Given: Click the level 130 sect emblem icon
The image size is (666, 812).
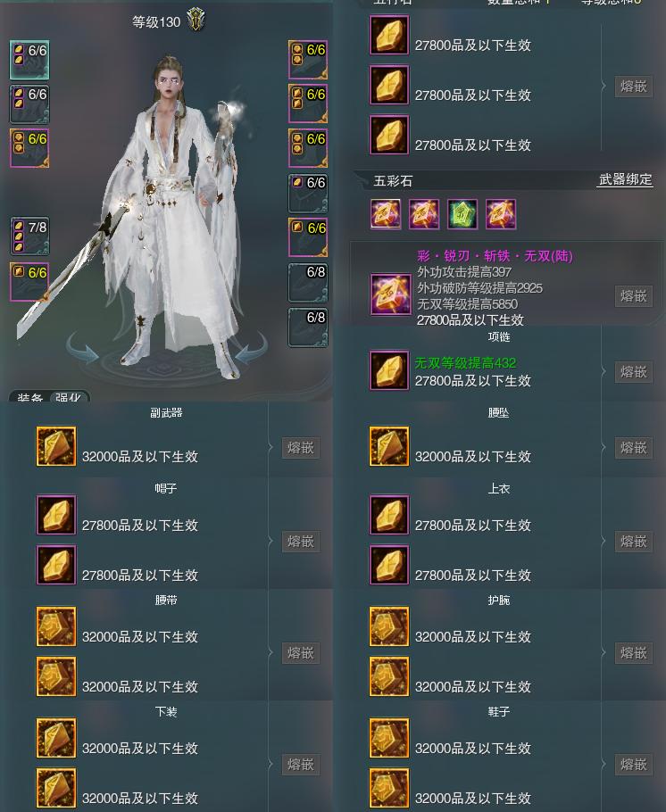Looking at the screenshot, I should click(x=196, y=20).
